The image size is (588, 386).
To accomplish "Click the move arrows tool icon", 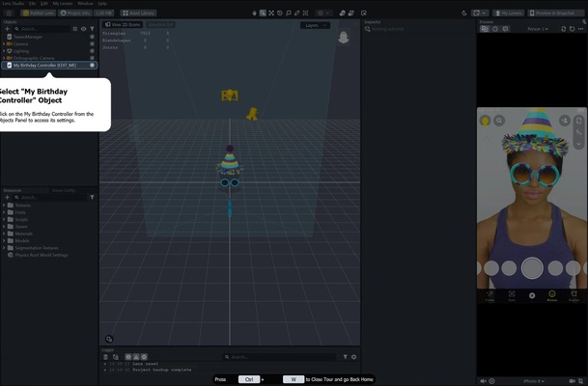I will click(x=271, y=14).
